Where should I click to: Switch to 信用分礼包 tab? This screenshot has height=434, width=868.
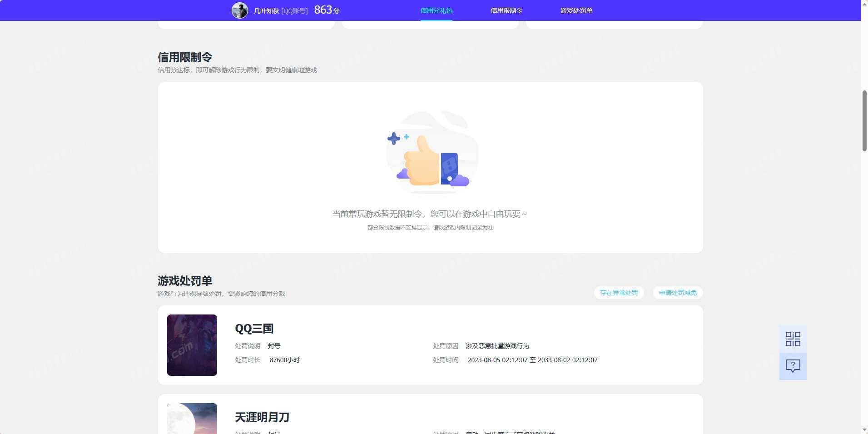(x=436, y=10)
